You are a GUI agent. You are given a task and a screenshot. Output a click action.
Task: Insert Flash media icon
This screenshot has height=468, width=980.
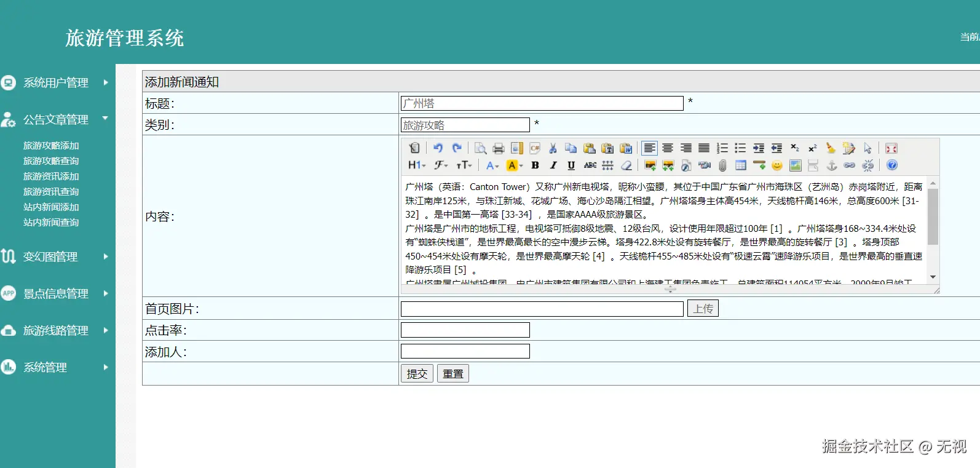[686, 165]
